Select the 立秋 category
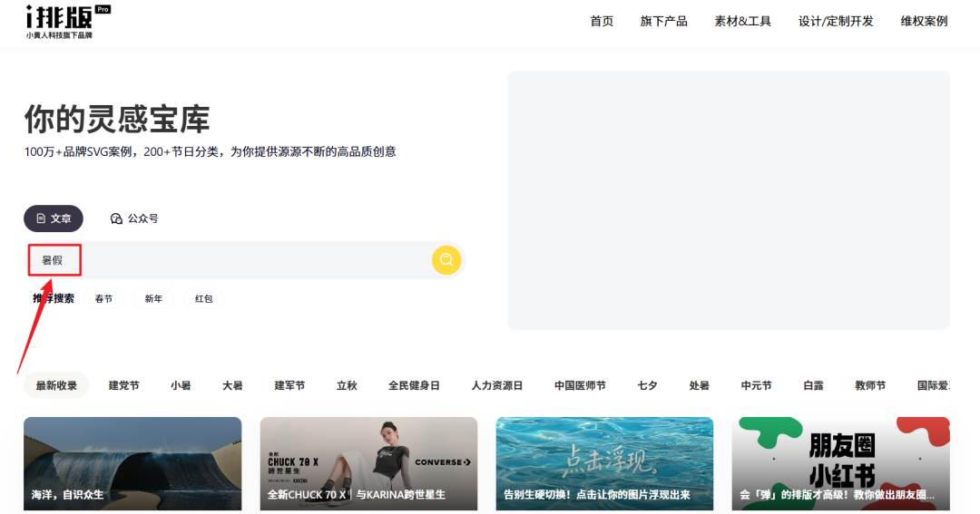This screenshot has width=980, height=514. click(x=347, y=385)
